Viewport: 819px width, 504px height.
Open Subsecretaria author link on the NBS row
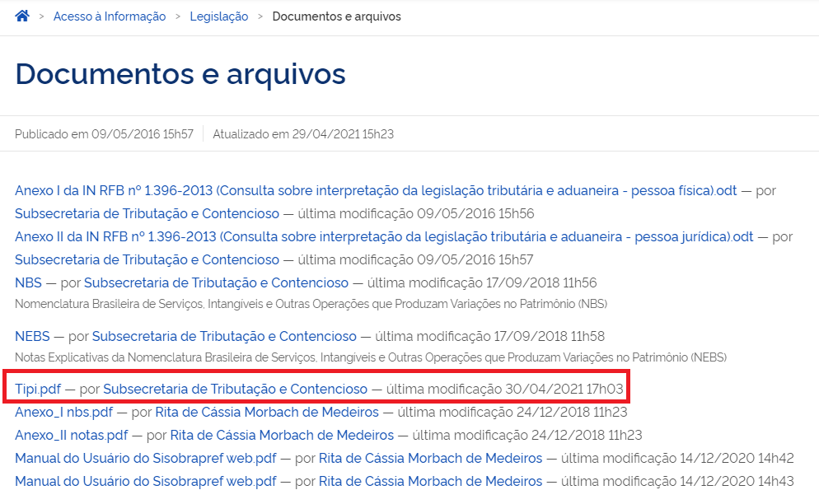pyautogui.click(x=216, y=282)
